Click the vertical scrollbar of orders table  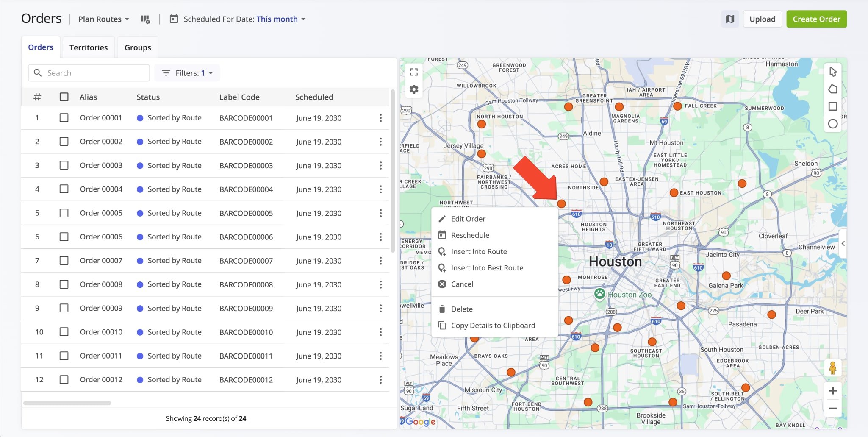[393, 171]
